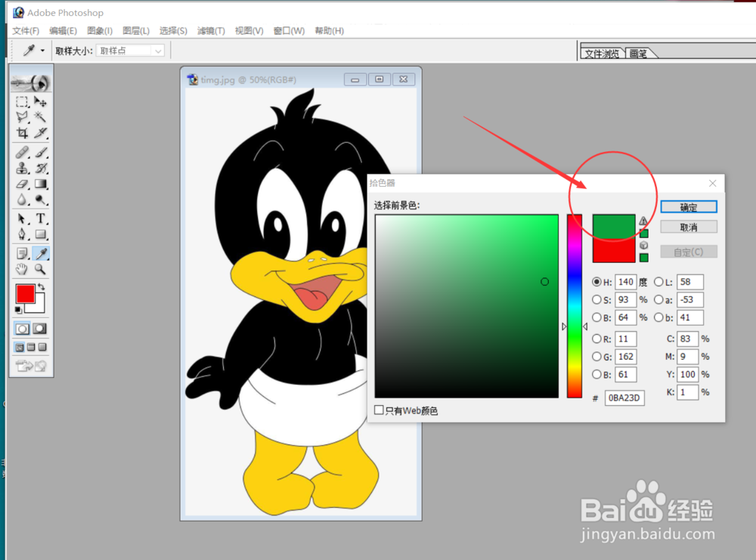Switch to Quick Mask mode
This screenshot has width=756, height=560.
[x=40, y=329]
